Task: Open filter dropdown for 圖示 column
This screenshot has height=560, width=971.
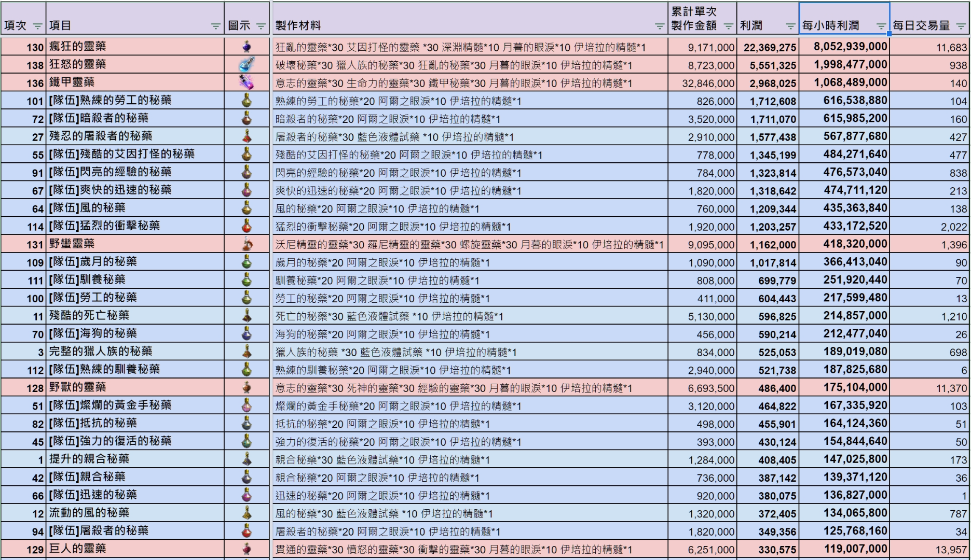Action: [x=261, y=26]
